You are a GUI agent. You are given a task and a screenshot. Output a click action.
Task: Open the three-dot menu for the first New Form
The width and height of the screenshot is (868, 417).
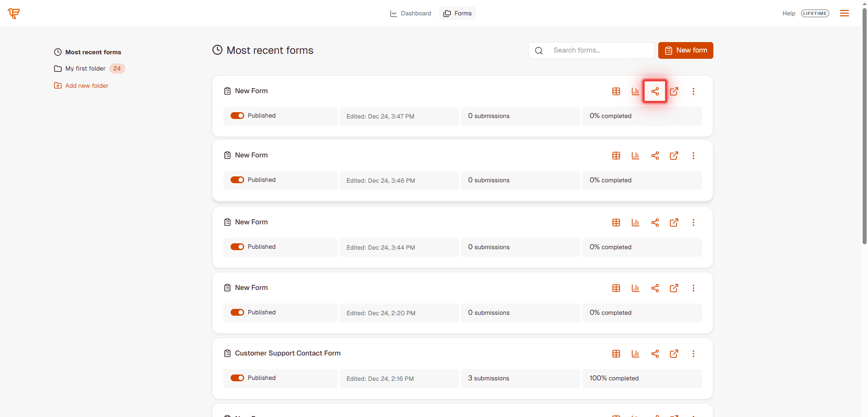click(693, 91)
